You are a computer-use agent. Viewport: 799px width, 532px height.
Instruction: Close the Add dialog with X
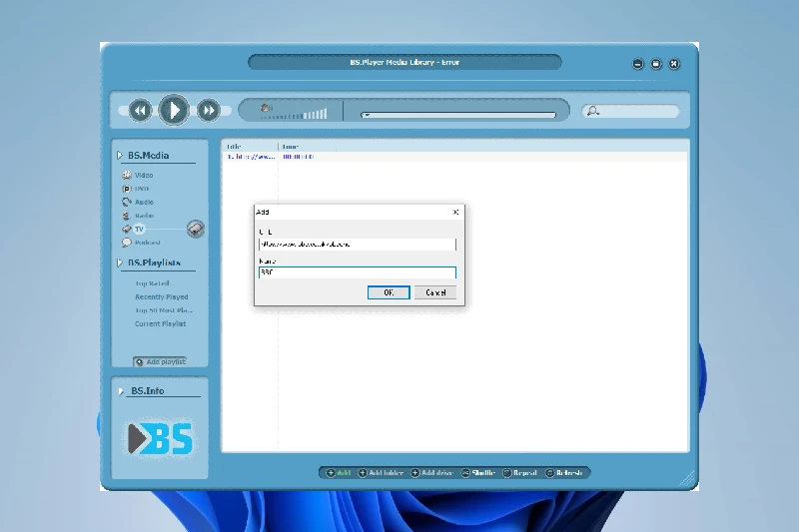tap(456, 212)
